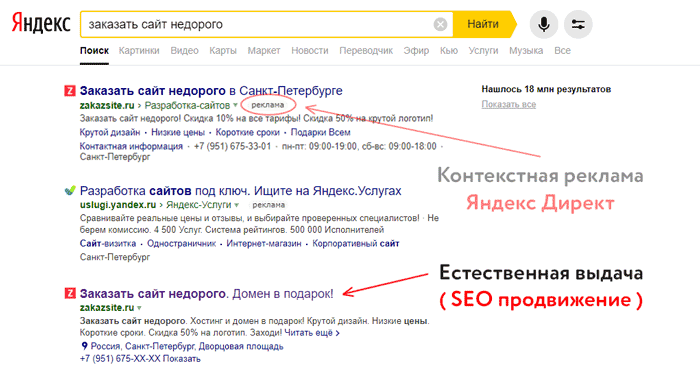The image size is (700, 386).
Task: Go to the Кью tab
Action: (x=449, y=50)
